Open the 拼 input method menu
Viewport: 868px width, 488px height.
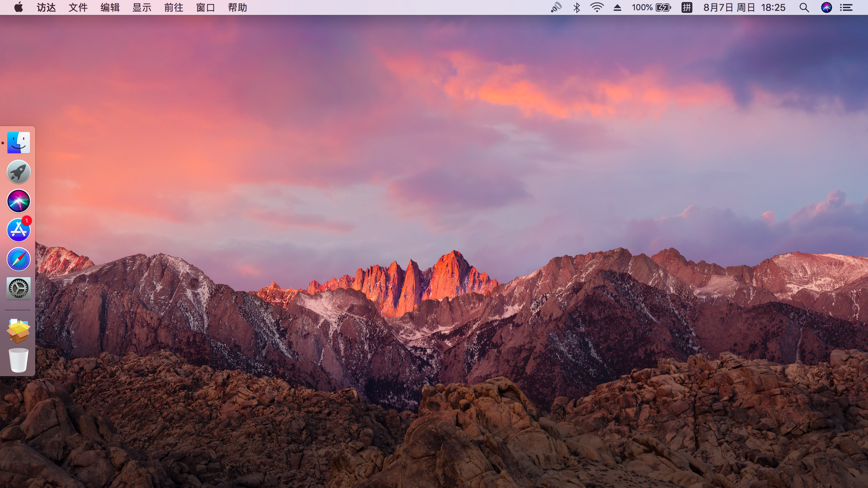pyautogui.click(x=687, y=7)
